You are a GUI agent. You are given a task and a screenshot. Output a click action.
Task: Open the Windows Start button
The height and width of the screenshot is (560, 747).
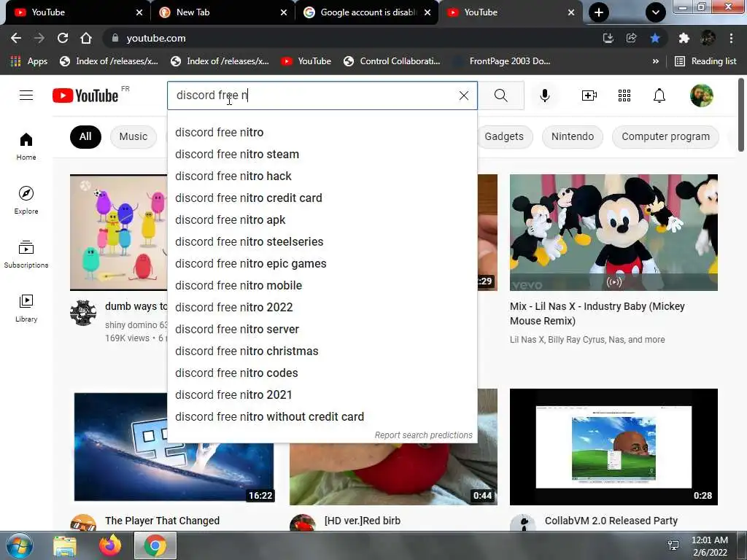coord(19,545)
